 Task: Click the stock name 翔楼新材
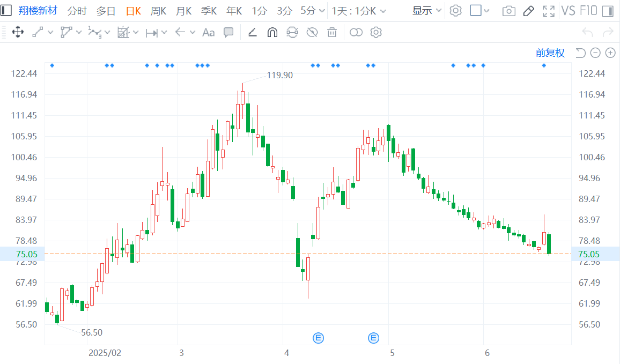[x=38, y=11]
